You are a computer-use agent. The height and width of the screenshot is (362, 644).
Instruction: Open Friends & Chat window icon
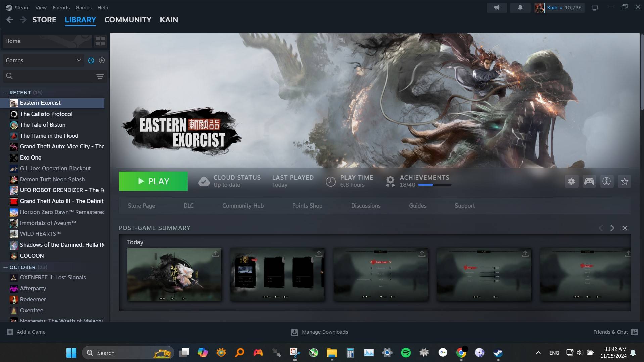(x=634, y=332)
